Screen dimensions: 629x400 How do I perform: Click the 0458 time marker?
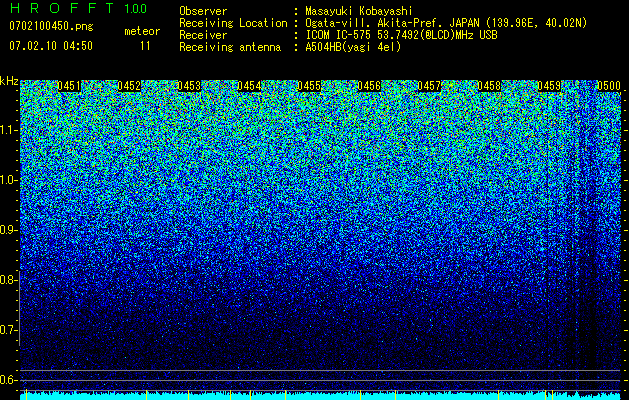click(x=489, y=86)
